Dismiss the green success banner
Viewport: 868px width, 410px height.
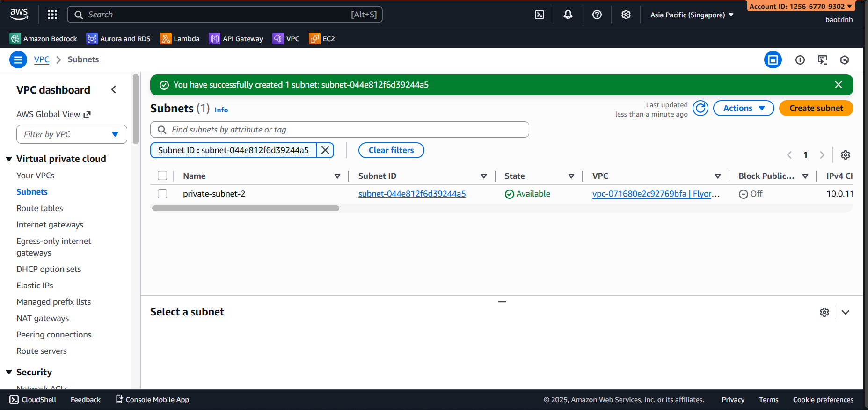(838, 85)
